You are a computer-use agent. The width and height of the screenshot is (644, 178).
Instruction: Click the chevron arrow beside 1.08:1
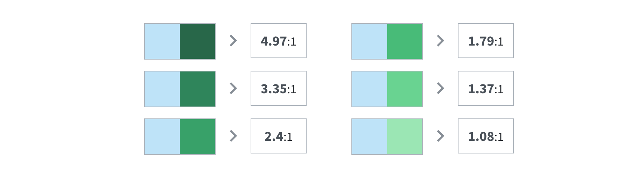click(x=441, y=136)
